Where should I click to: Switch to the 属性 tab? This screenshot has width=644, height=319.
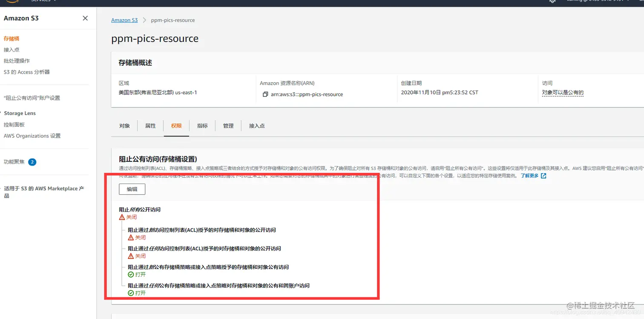[x=150, y=126]
